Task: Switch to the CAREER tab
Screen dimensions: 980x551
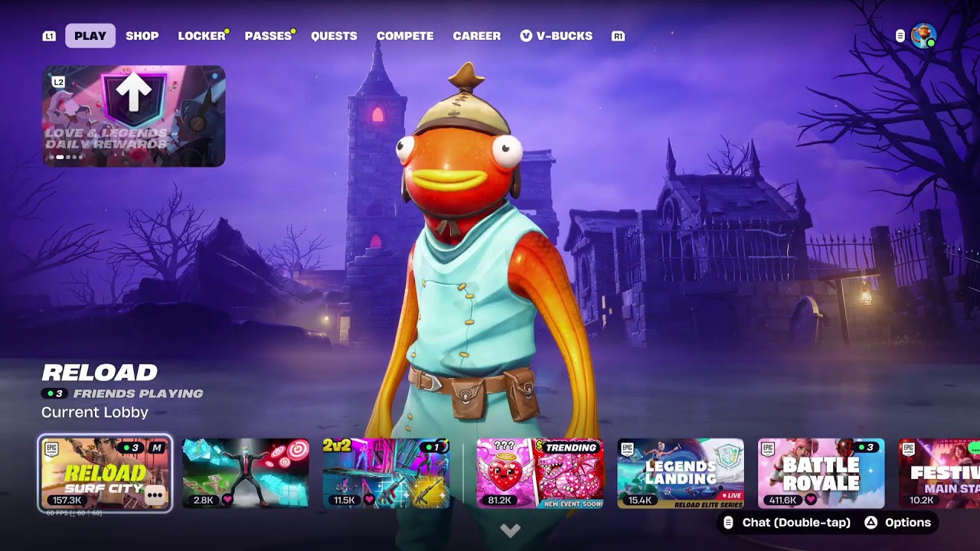Action: [476, 36]
